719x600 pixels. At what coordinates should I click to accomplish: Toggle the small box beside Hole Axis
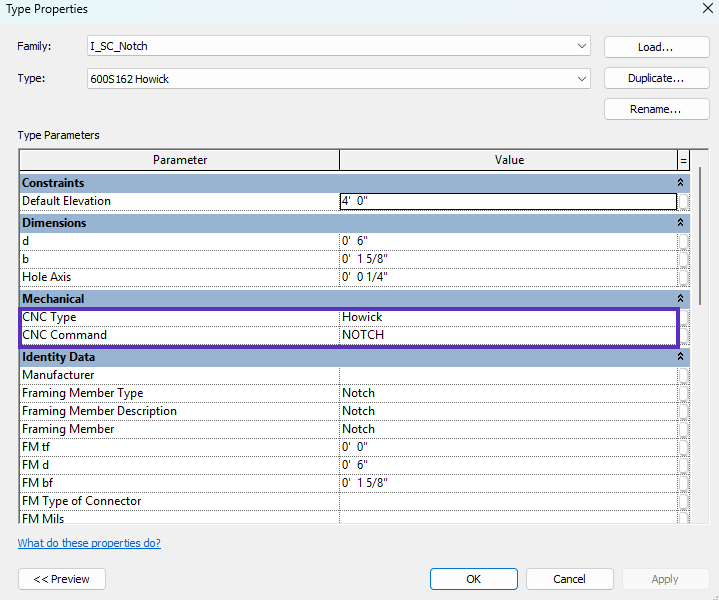683,277
